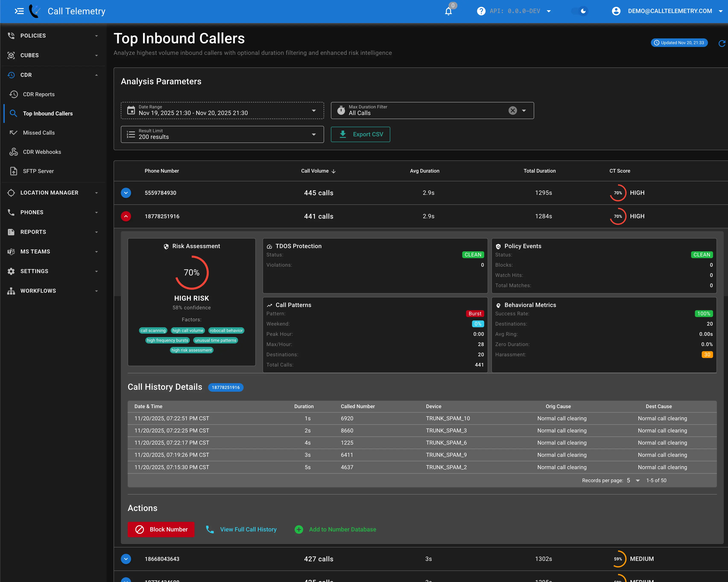The image size is (728, 582).
Task: Click the Harassment score 30 badge
Action: point(707,355)
